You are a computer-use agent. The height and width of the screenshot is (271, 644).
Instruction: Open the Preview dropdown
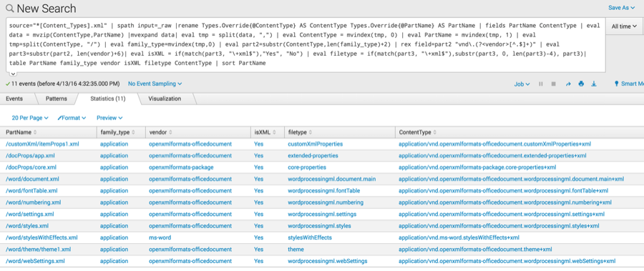(109, 118)
